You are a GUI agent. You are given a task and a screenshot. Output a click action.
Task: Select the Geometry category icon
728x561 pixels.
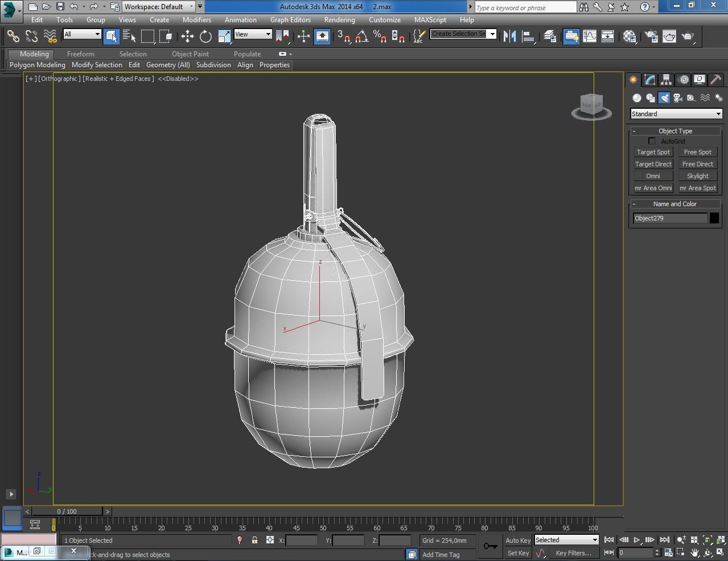pyautogui.click(x=637, y=98)
